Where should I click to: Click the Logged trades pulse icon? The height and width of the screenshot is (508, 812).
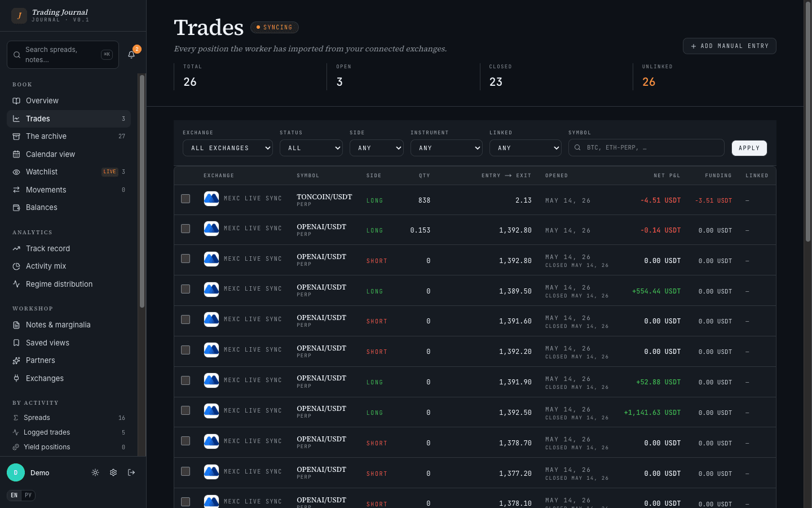click(16, 432)
